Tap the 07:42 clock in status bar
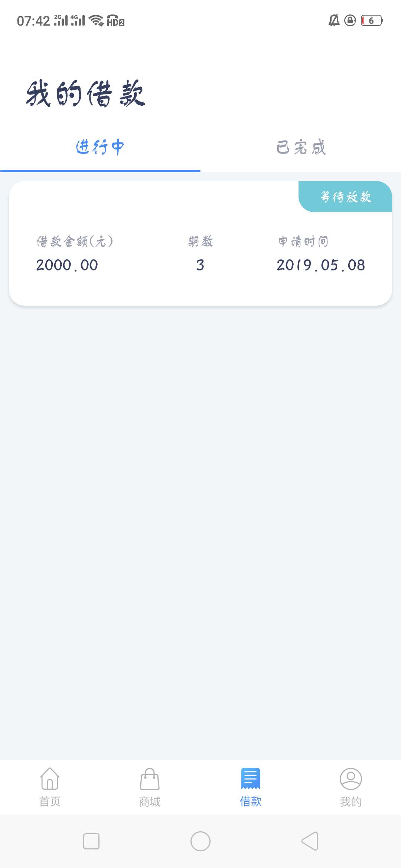401x868 pixels. [x=33, y=21]
